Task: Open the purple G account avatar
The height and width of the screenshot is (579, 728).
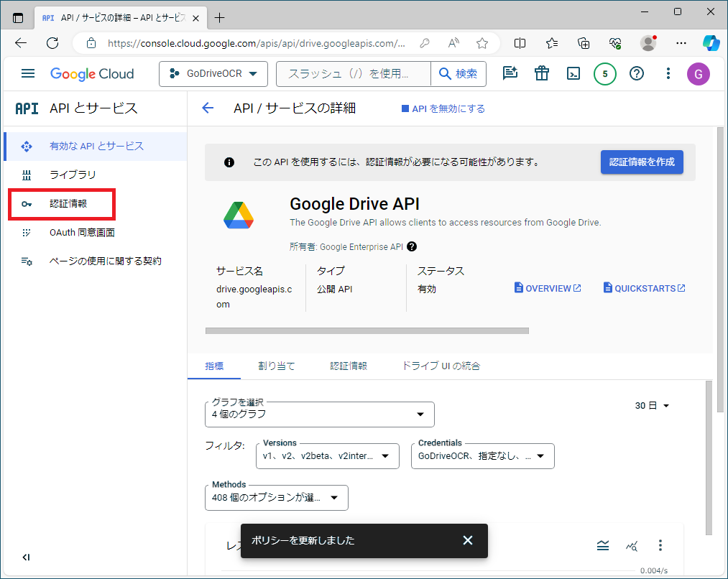Action: [699, 74]
